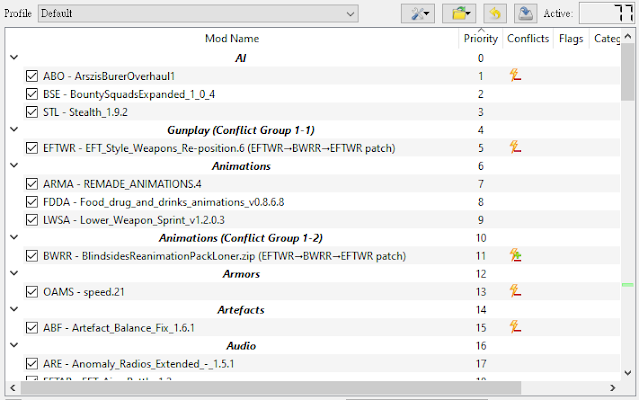Collapse Animations (Conflict Group 1-2) separator
This screenshot has height=400, width=639.
[14, 237]
